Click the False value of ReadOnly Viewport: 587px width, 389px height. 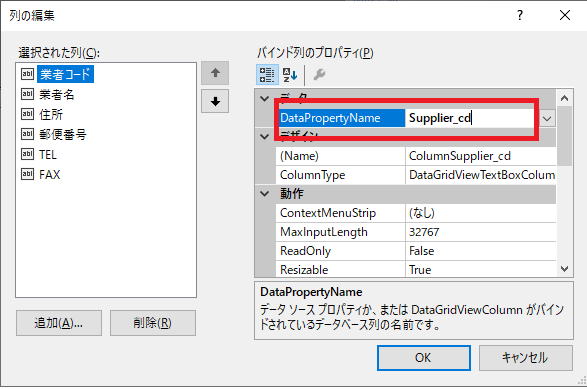coord(422,251)
